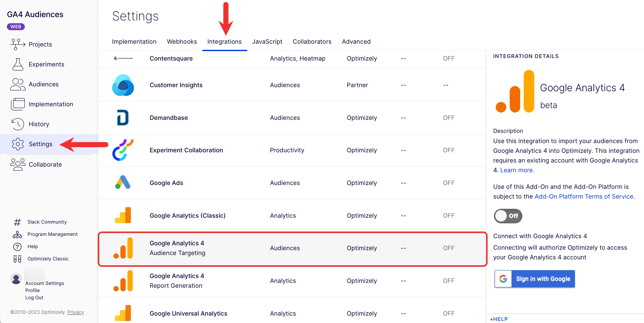Switch to the Advanced tab
The image size is (644, 323).
(356, 42)
